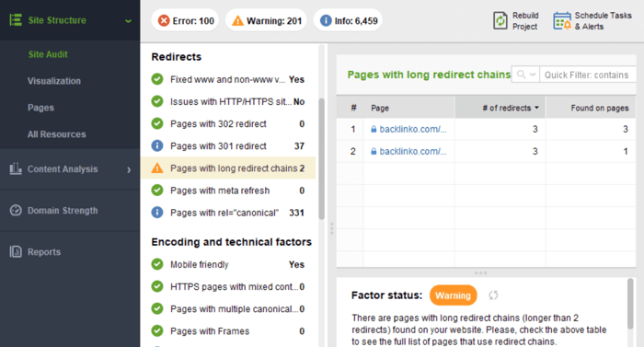Click the lock icon in table row 2
This screenshot has width=644, height=347.
374,151
